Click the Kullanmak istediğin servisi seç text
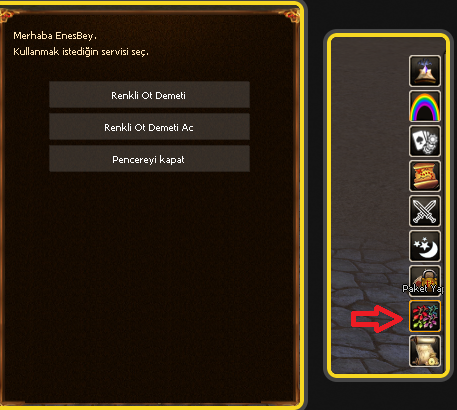This screenshot has width=457, height=410. pos(81,52)
